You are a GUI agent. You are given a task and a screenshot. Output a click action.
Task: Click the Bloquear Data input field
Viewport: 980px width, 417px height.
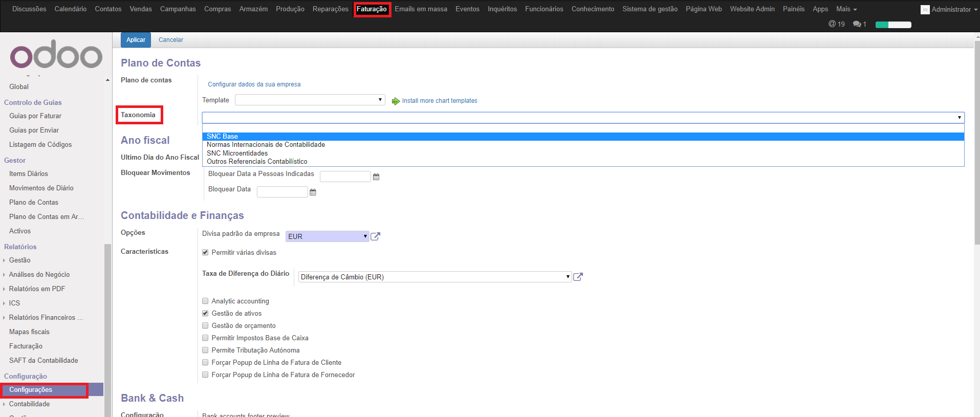[282, 192]
